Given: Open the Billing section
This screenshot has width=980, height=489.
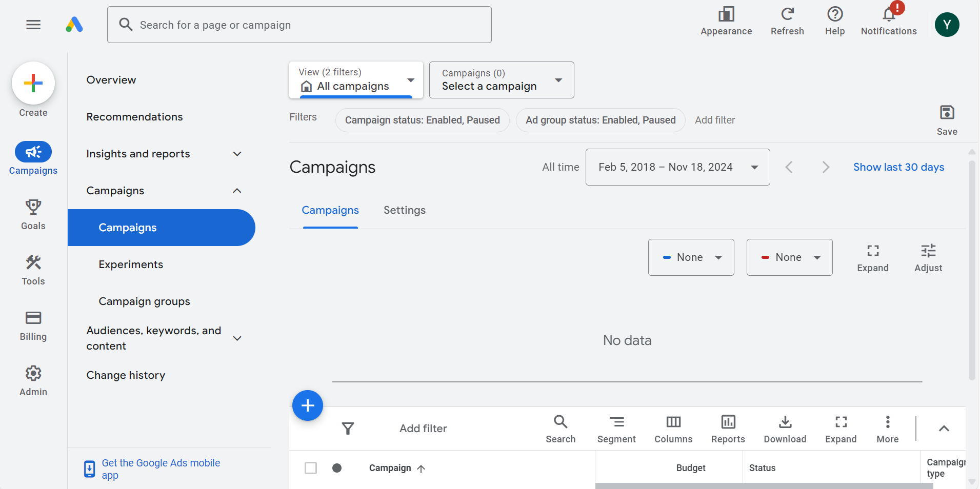Looking at the screenshot, I should click(33, 318).
